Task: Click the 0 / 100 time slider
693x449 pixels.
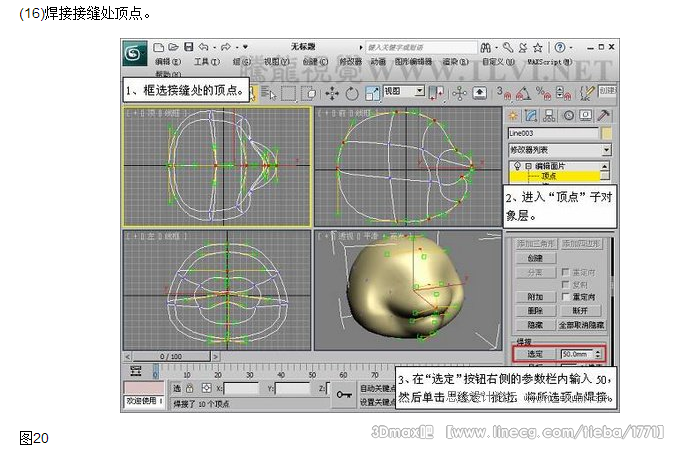Action: click(171, 356)
